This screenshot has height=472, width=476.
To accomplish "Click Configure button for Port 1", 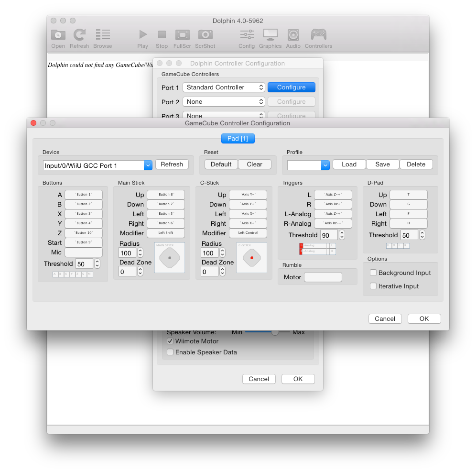I will tap(292, 88).
